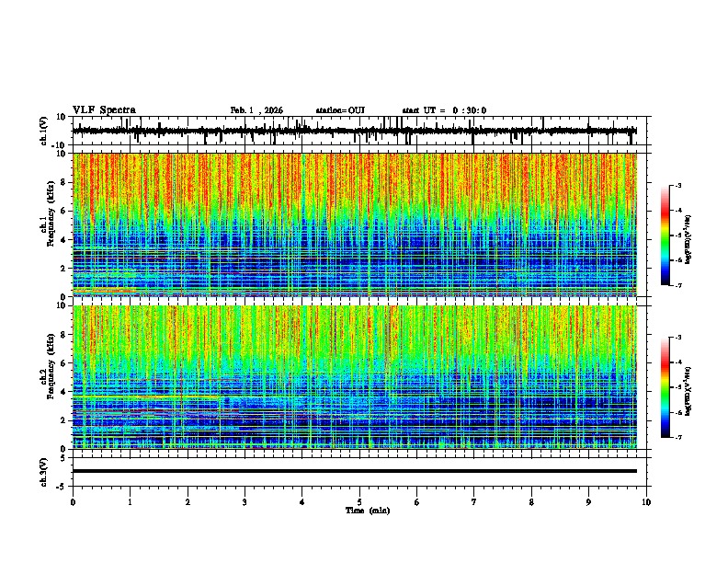Click the "2" kHz tick on ch.2 frequency axis
The width and height of the screenshot is (728, 563).
point(63,420)
